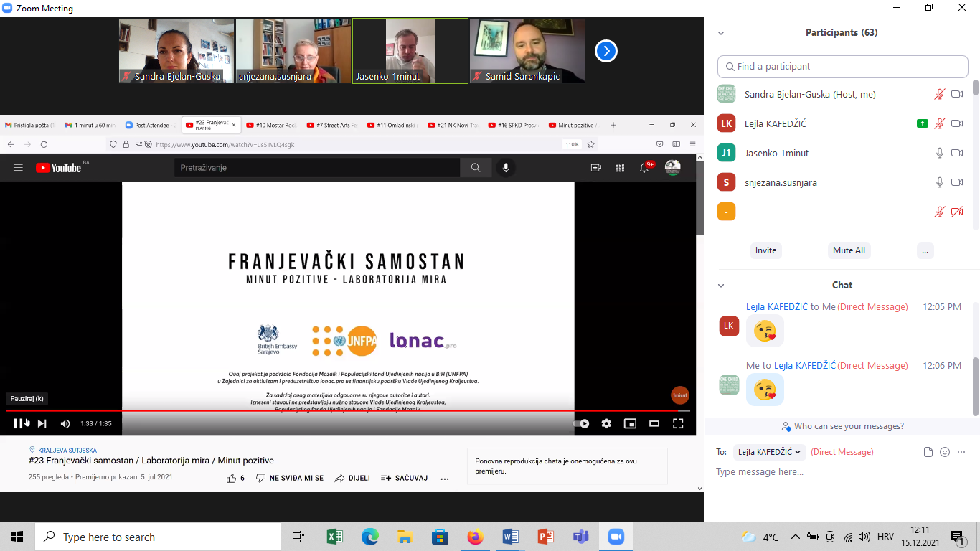
Task: Go to the YouTube home logo
Action: (x=59, y=167)
